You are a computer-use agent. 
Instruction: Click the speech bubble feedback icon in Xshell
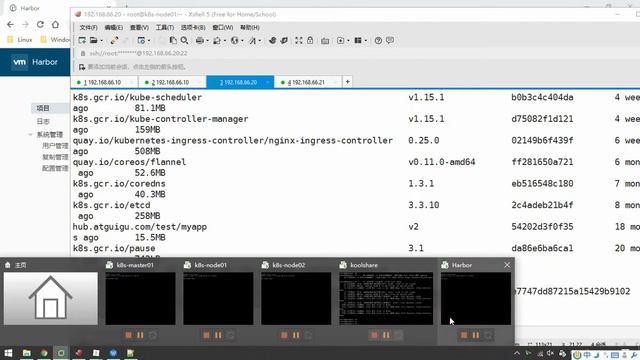coord(390,40)
